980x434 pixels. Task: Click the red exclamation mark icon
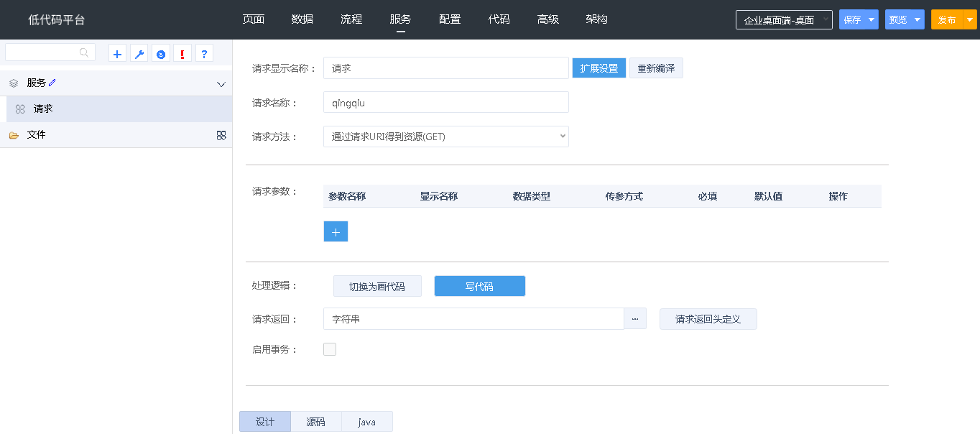(182, 54)
